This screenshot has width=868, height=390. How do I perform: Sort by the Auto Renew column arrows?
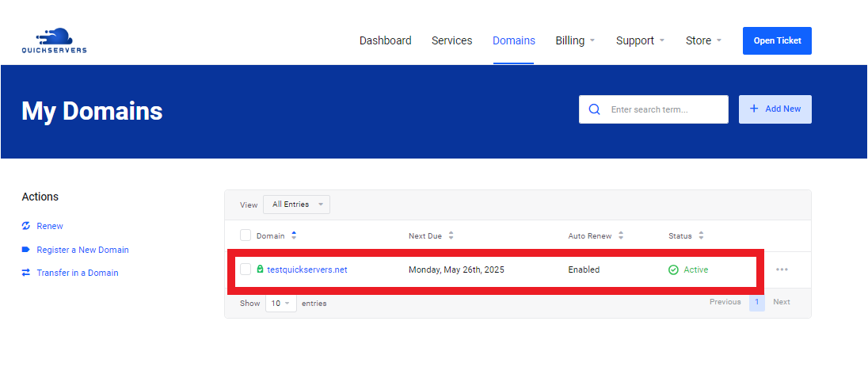pyautogui.click(x=621, y=235)
